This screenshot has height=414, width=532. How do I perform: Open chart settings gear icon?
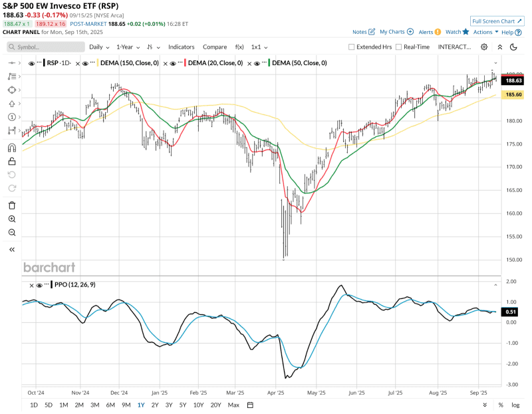point(484,47)
